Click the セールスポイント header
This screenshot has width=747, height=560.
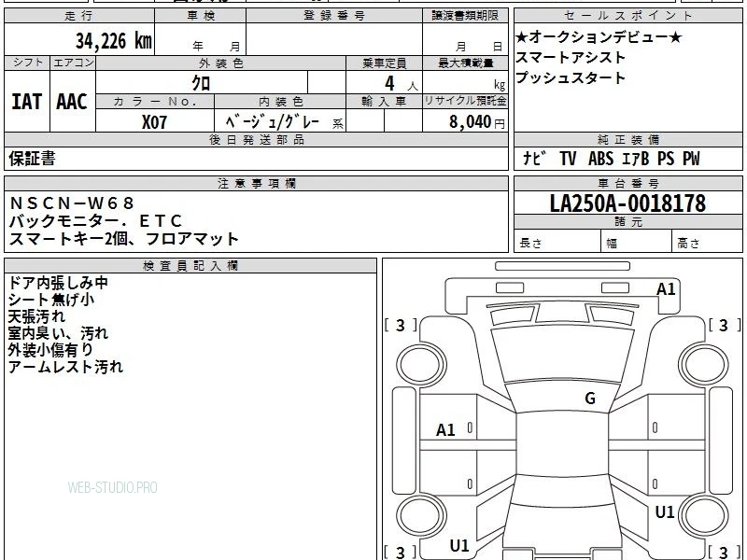627,16
